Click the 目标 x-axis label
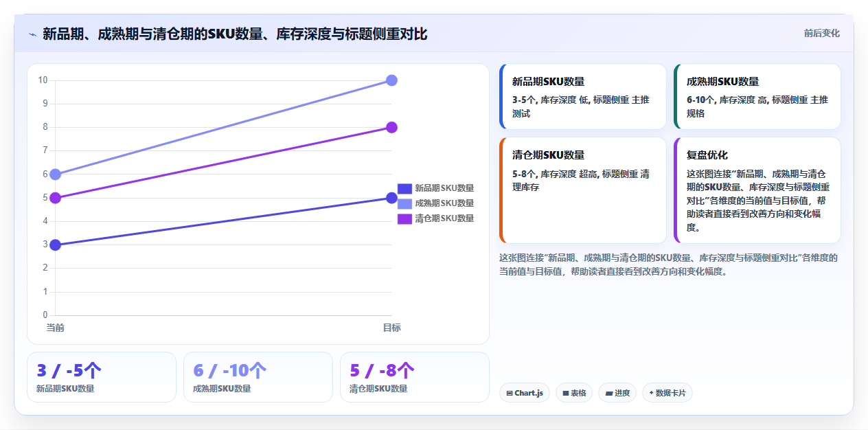 (391, 328)
